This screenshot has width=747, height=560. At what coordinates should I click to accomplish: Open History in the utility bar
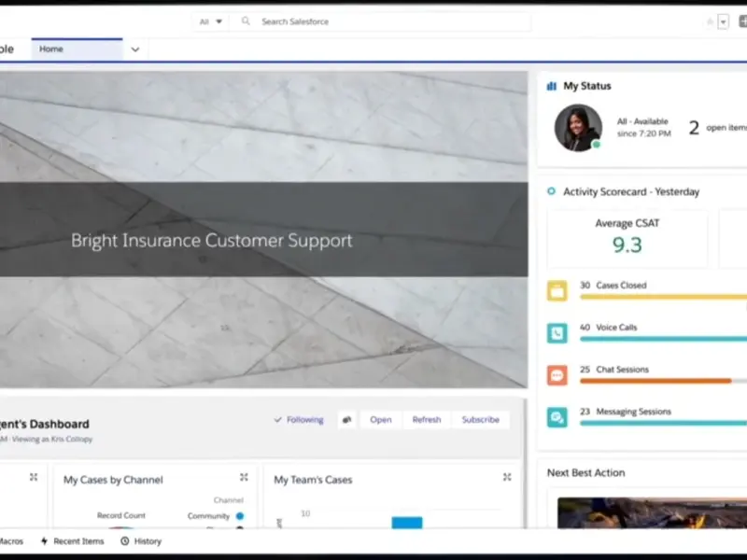point(141,541)
